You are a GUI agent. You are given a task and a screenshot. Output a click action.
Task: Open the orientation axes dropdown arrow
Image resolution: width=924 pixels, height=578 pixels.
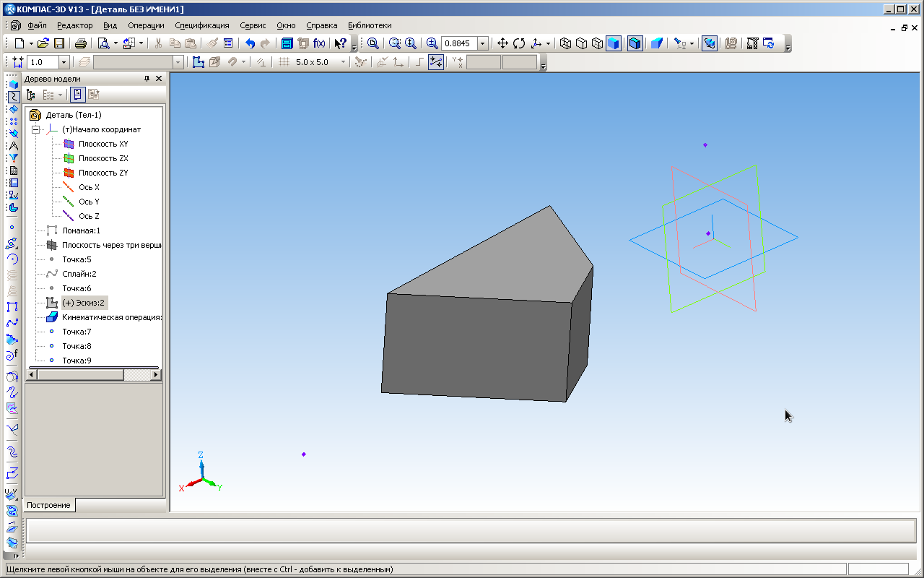pos(548,43)
